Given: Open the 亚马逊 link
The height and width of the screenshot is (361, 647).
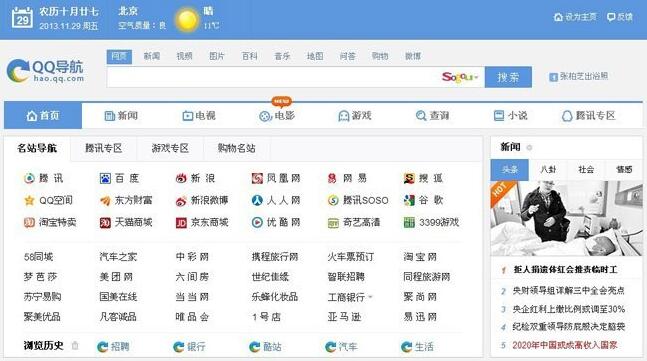Looking at the screenshot, I should pos(344,317).
